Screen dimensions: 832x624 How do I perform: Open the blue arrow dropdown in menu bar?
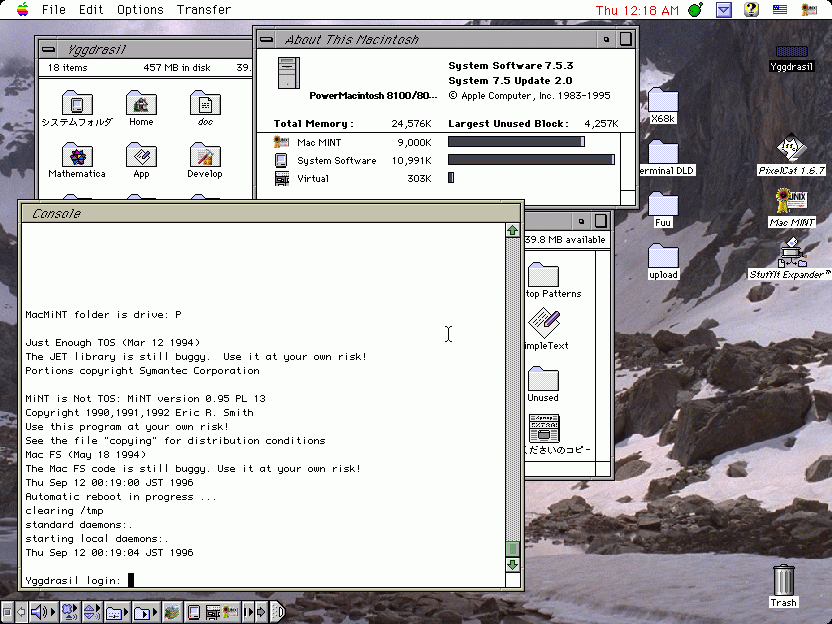[x=724, y=10]
